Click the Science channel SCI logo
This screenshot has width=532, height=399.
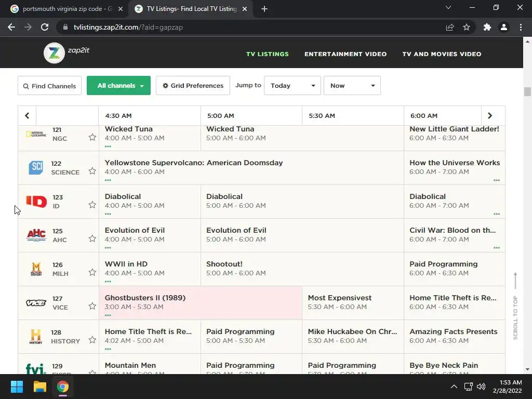pyautogui.click(x=36, y=168)
